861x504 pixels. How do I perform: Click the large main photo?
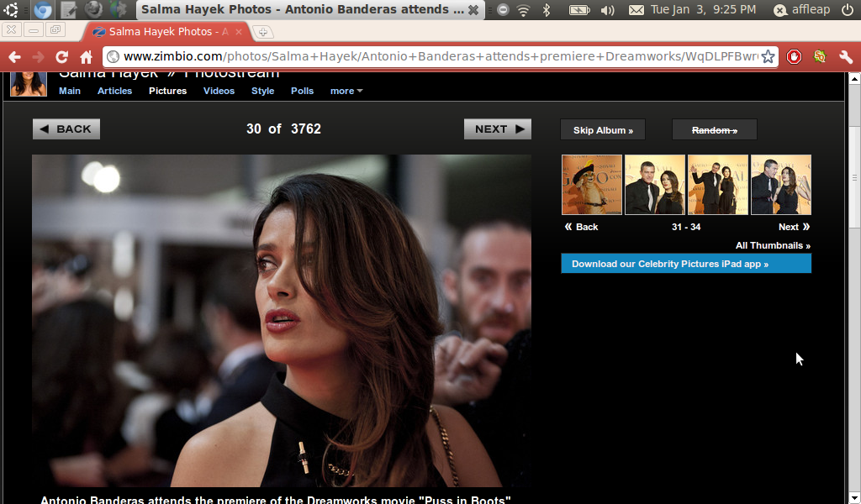[x=282, y=321]
